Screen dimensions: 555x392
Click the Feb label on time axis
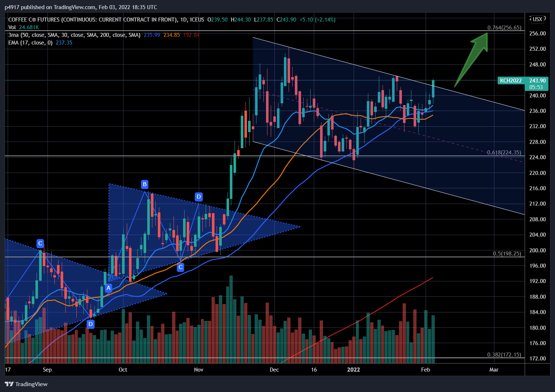tap(425, 370)
